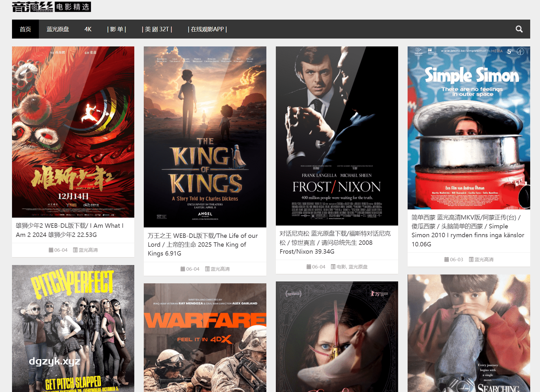This screenshot has height=392, width=540.
Task: Click calendar icon under 对话尼克松 card
Action: (309, 267)
